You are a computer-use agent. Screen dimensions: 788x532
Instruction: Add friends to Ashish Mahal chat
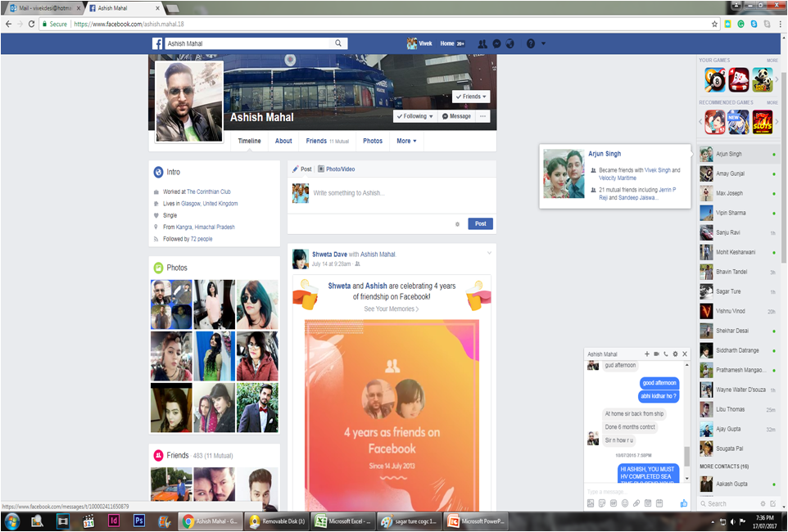point(647,354)
